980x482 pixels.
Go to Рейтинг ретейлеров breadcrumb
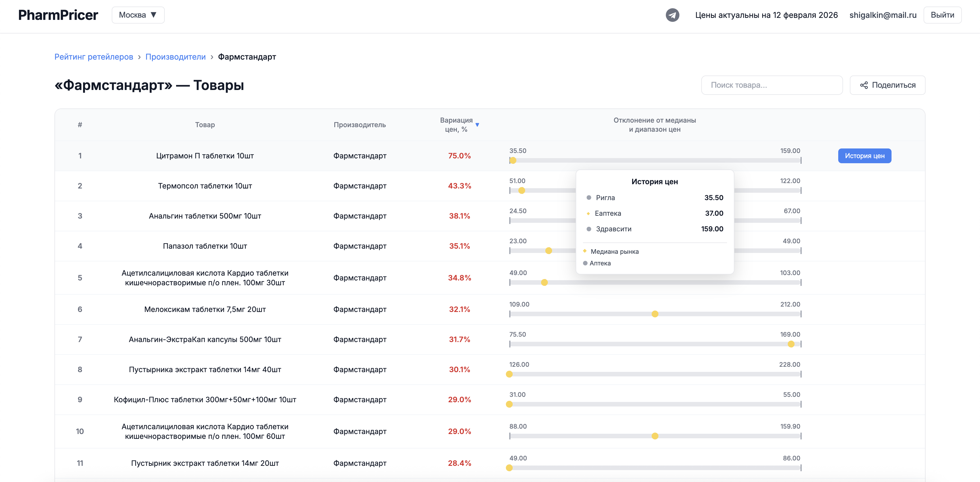pyautogui.click(x=94, y=57)
